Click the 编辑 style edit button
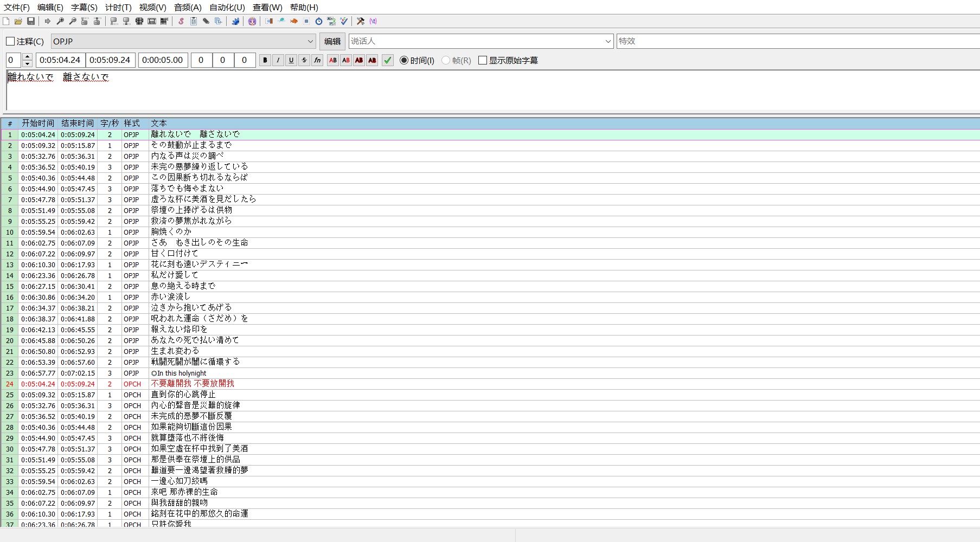The width and height of the screenshot is (980, 542). tap(332, 41)
